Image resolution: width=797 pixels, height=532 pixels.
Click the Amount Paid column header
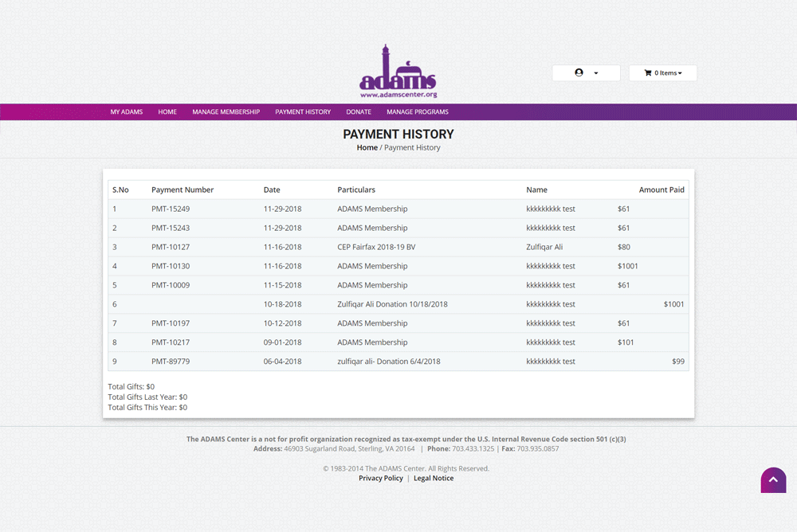662,190
